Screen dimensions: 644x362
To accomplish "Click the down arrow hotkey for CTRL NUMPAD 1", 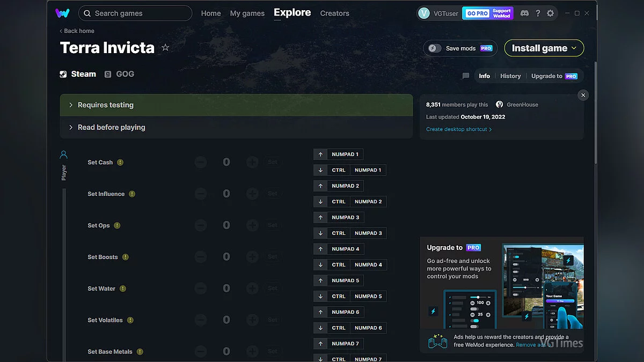I will [320, 170].
